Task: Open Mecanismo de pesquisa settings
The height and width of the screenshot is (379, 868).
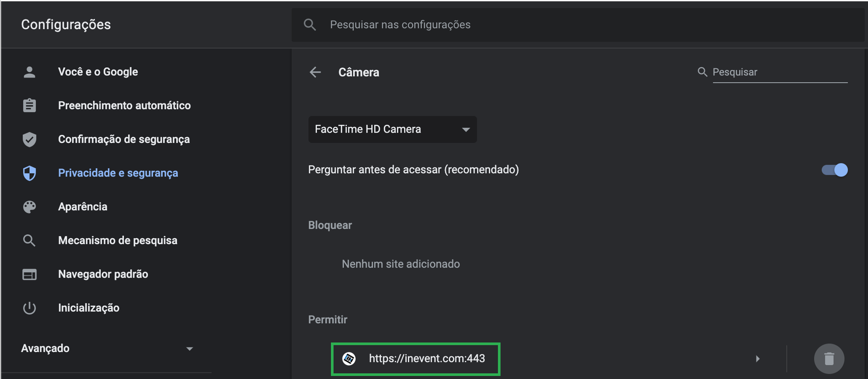Action: (x=117, y=240)
